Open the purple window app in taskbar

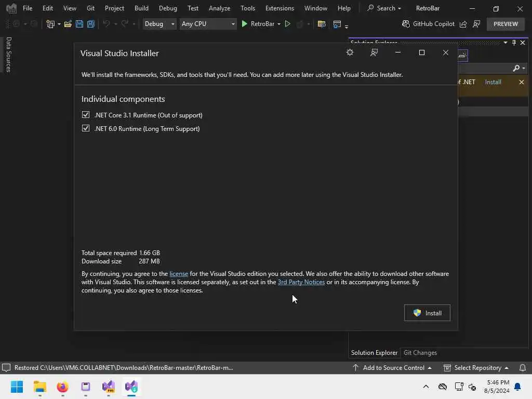pos(86,387)
